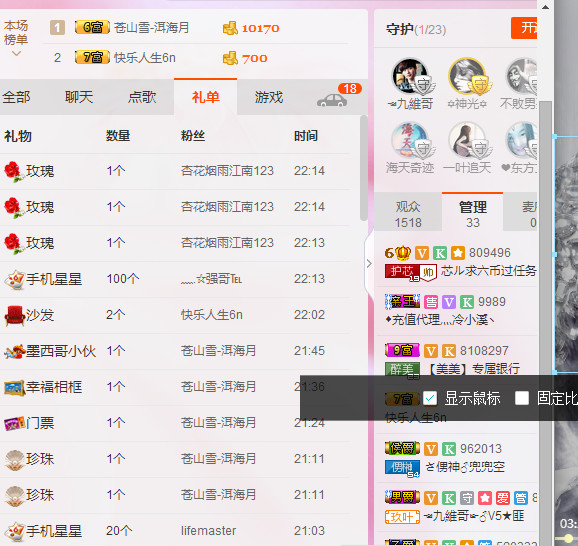Check the 固定比 checkbox
578x546 pixels.
[x=522, y=398]
